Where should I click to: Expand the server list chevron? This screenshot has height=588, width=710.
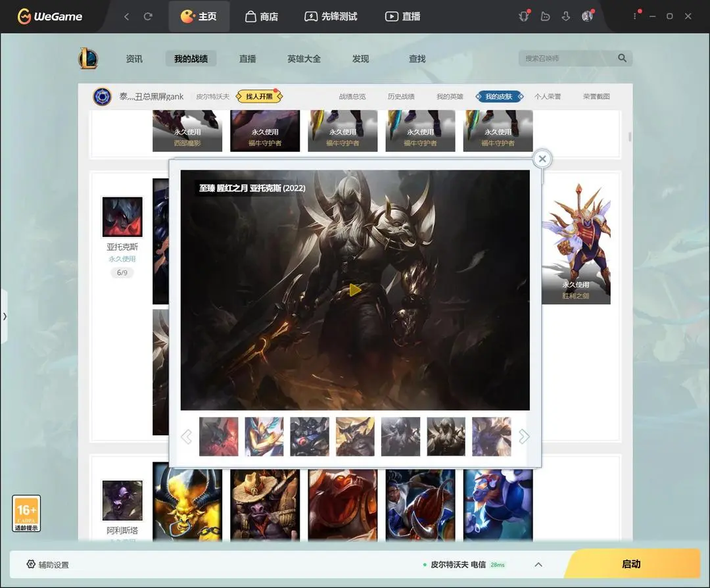(x=538, y=564)
